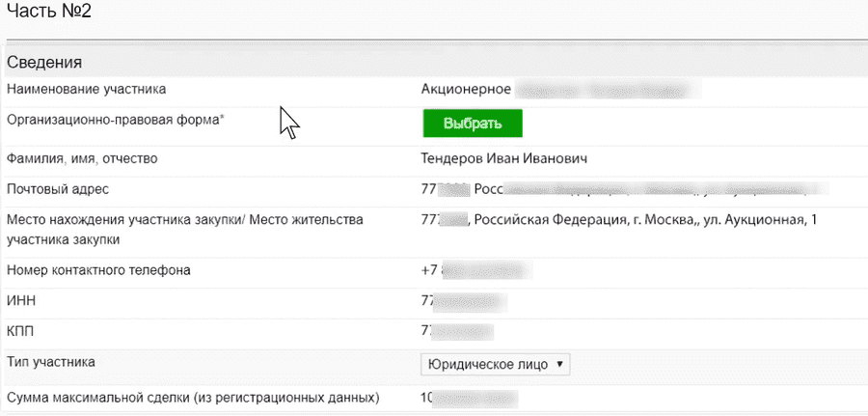868x416 pixels.
Task: Select address with ул. Аукционная, 1
Action: click(619, 220)
